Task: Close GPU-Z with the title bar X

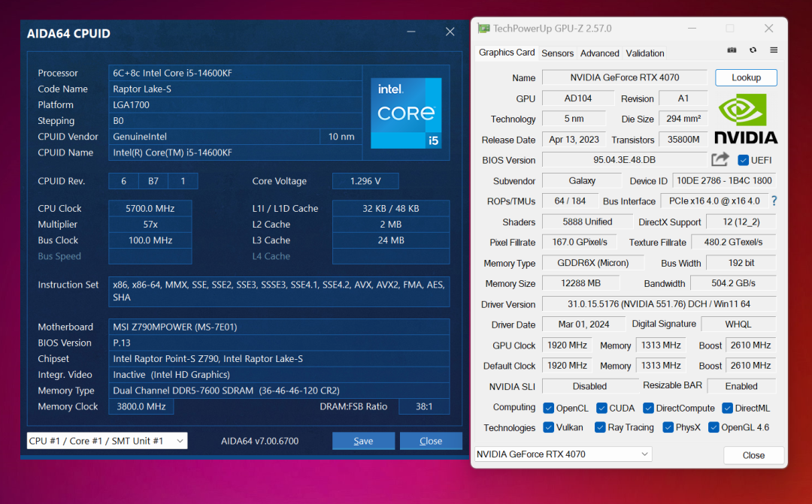Action: point(768,29)
